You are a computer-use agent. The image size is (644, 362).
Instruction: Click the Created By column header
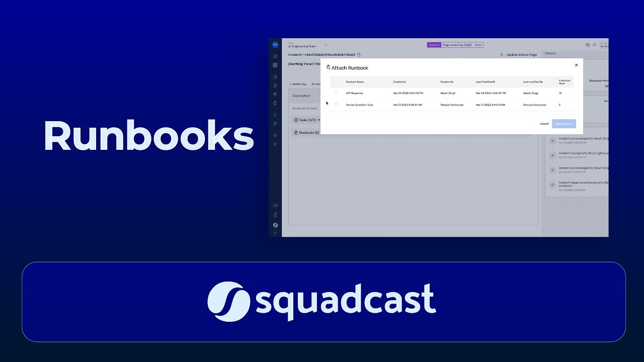click(447, 82)
